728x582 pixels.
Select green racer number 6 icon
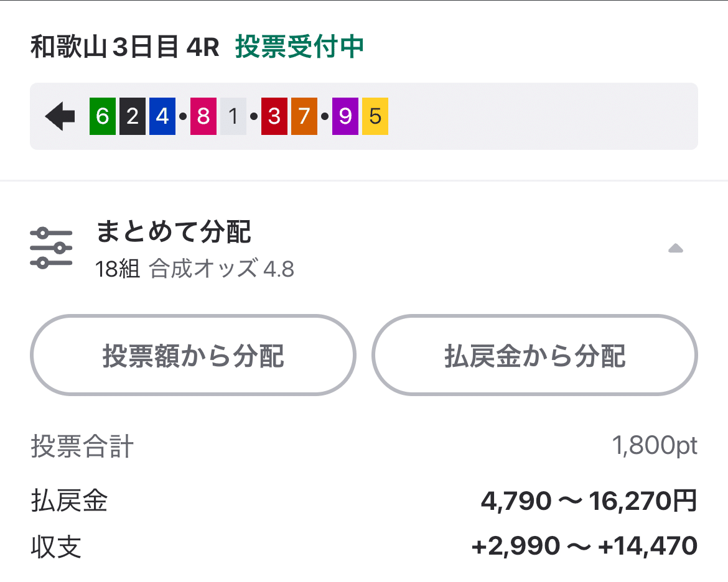(103, 116)
